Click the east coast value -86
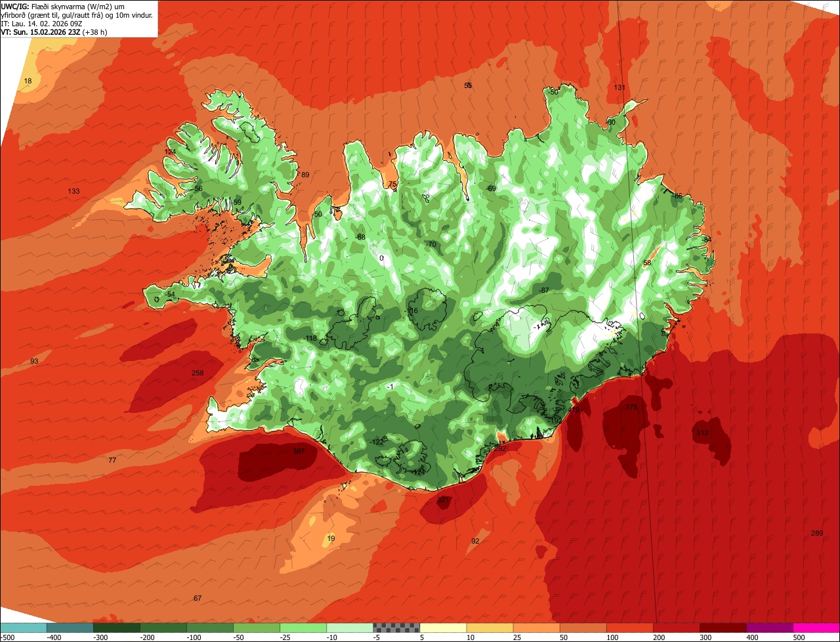The width and height of the screenshot is (840, 642). (x=677, y=196)
